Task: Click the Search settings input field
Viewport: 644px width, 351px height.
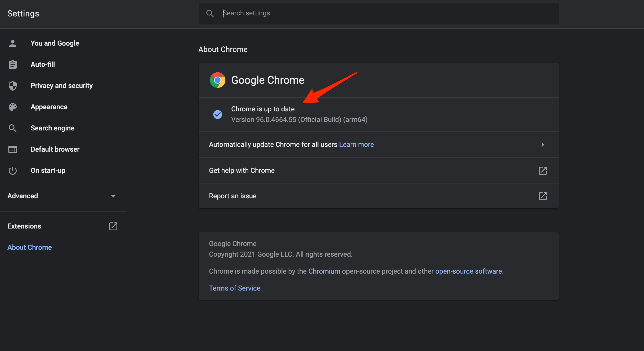Action: tap(379, 13)
